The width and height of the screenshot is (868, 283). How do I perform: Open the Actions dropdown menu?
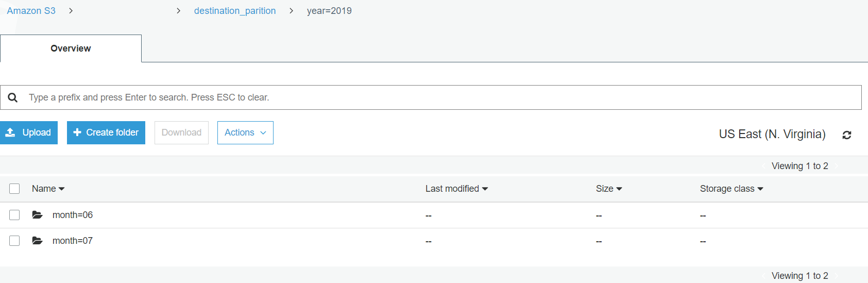[245, 132]
